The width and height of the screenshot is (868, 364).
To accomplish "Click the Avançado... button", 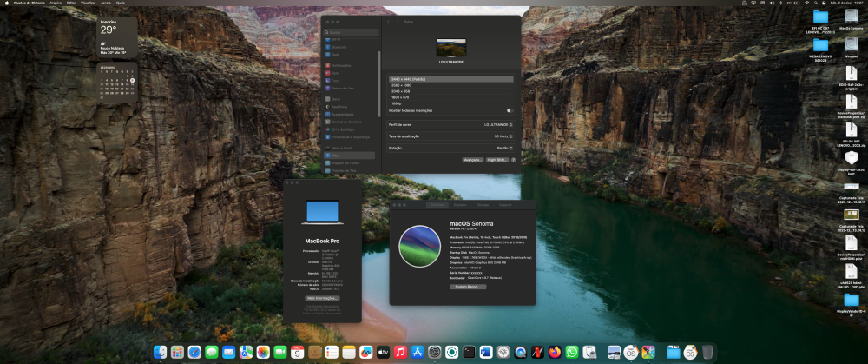I will pyautogui.click(x=473, y=160).
